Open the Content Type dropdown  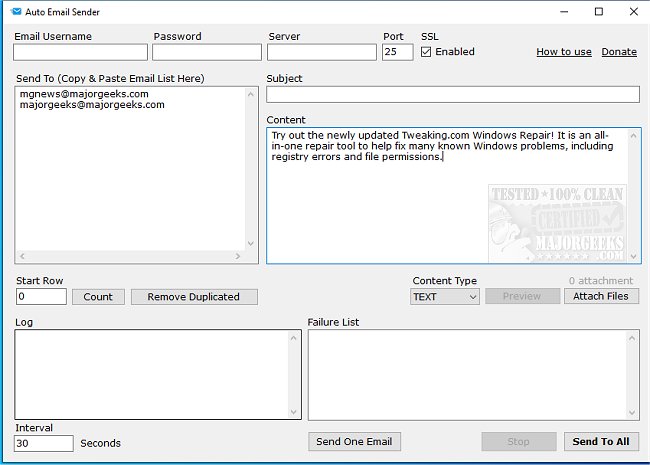[445, 297]
